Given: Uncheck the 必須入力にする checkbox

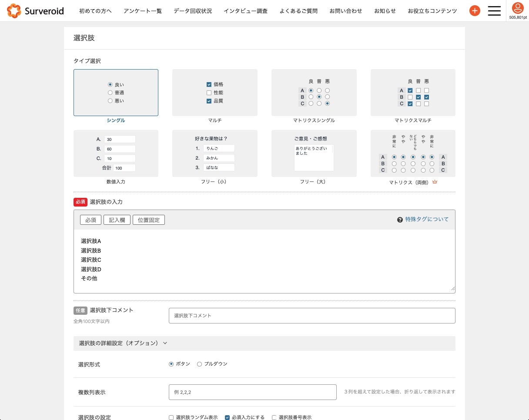Looking at the screenshot, I should (x=227, y=417).
